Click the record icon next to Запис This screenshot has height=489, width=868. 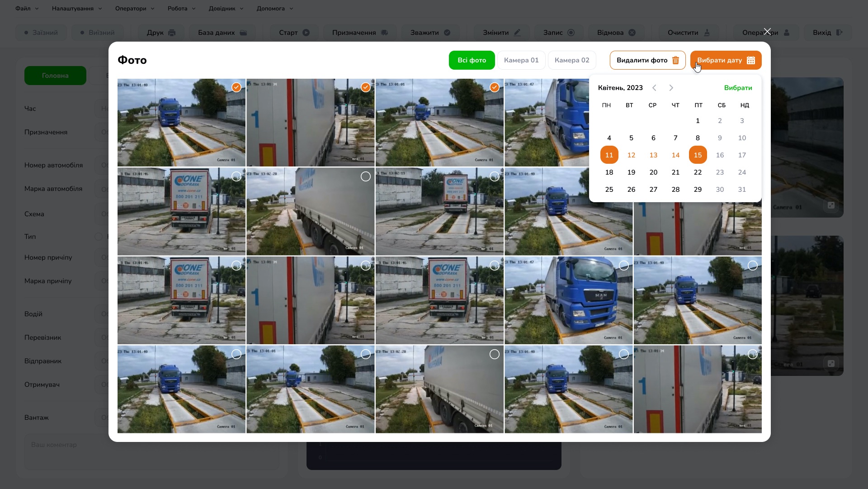click(571, 33)
